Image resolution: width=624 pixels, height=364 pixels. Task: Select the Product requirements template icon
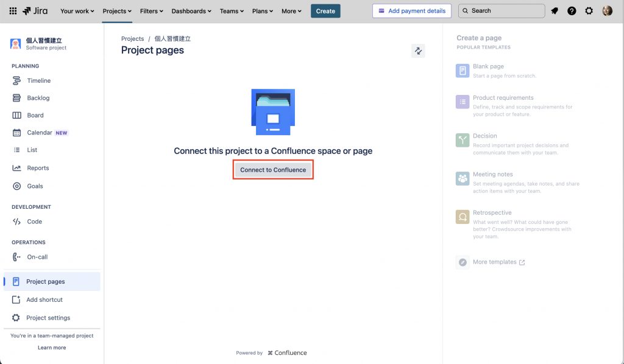pyautogui.click(x=463, y=102)
